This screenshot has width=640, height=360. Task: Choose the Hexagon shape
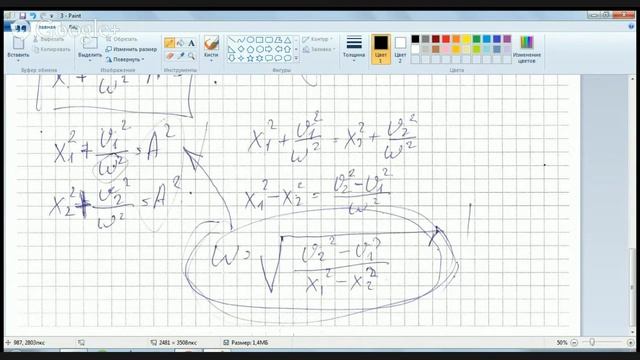tap(260, 49)
